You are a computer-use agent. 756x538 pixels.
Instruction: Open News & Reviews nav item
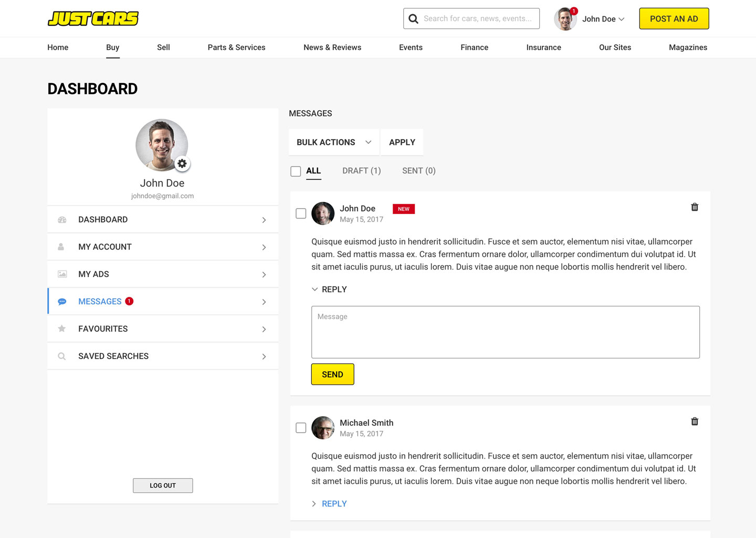(332, 47)
